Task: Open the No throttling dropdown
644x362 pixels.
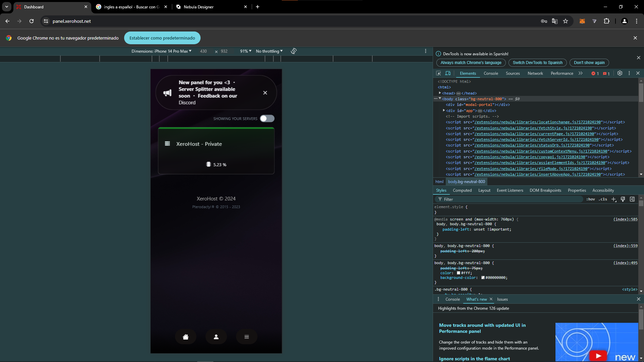Action: pyautogui.click(x=269, y=51)
